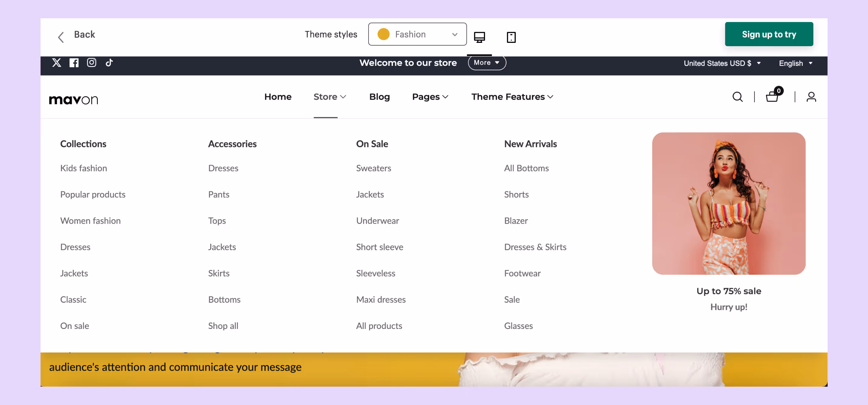This screenshot has height=405, width=868.
Task: Open the store search icon
Action: click(x=737, y=97)
